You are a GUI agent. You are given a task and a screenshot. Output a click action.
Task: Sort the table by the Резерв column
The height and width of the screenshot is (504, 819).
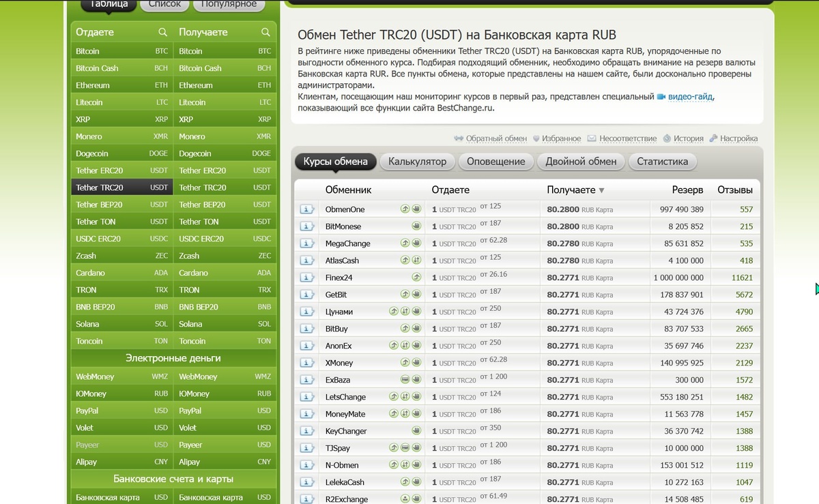pos(687,190)
